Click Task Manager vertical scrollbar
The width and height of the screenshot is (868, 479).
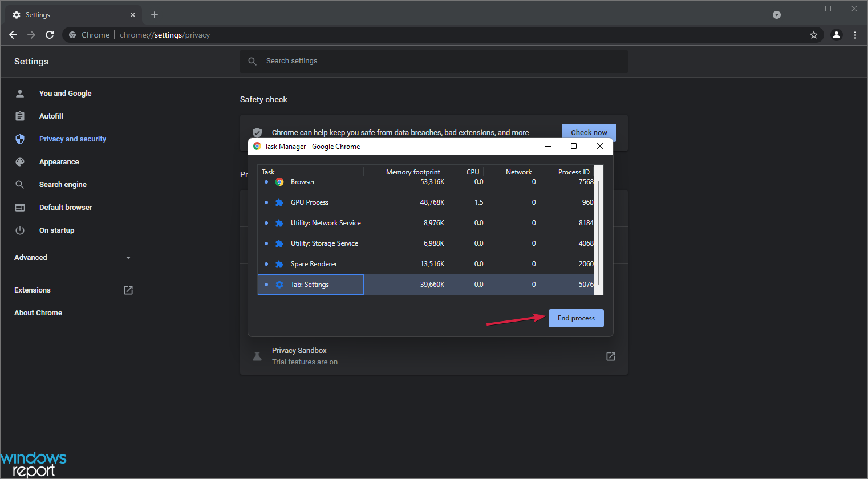click(x=598, y=234)
